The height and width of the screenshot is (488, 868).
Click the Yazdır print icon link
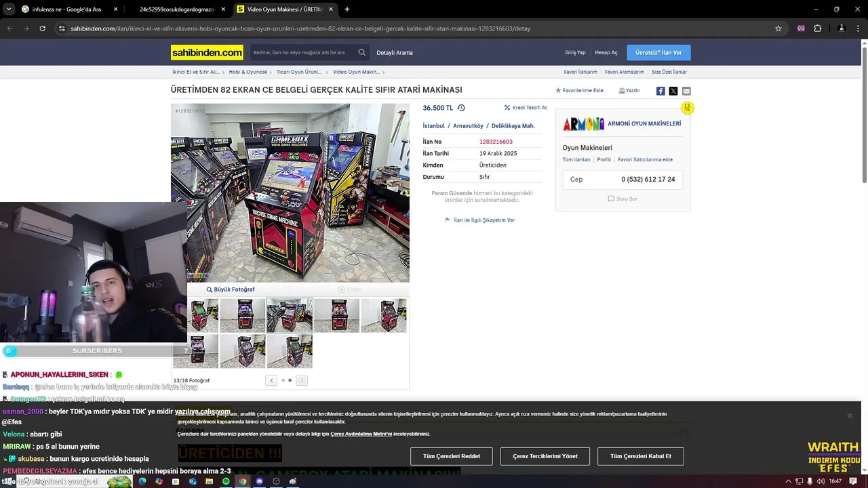click(x=629, y=90)
